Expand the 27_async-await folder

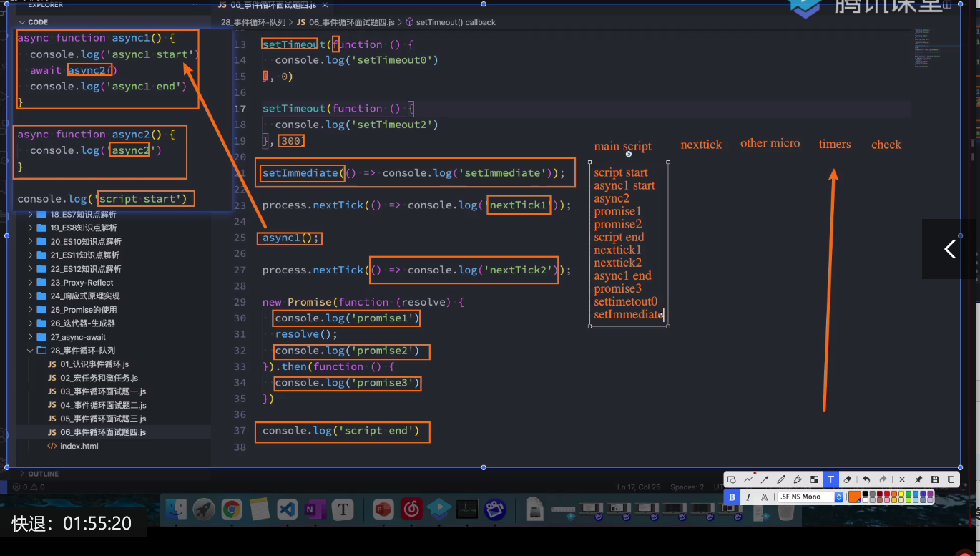pyautogui.click(x=78, y=337)
